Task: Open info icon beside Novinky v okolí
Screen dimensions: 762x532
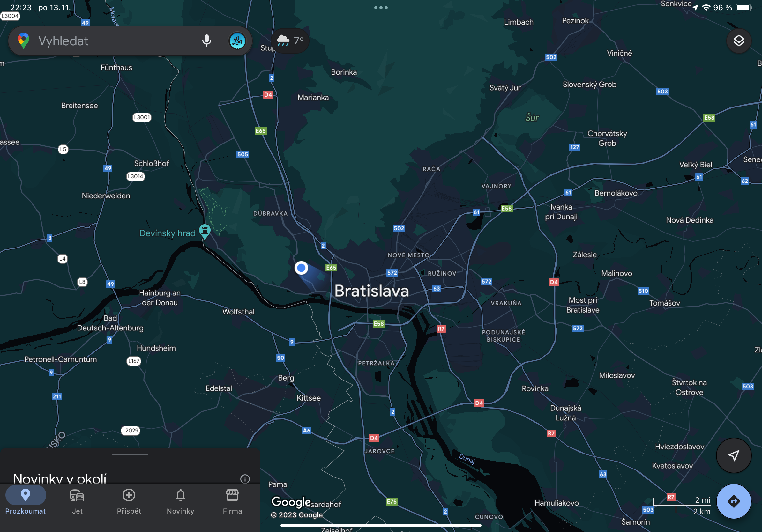Action: pos(245,479)
